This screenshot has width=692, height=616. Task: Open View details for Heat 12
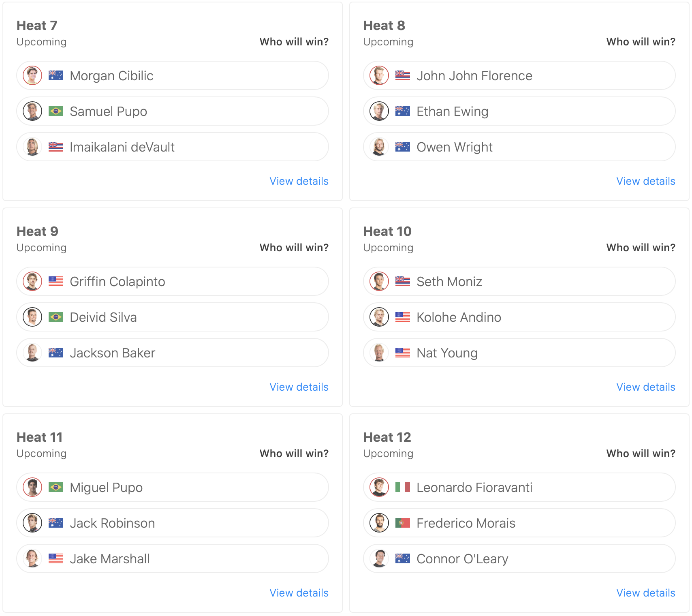point(646,593)
